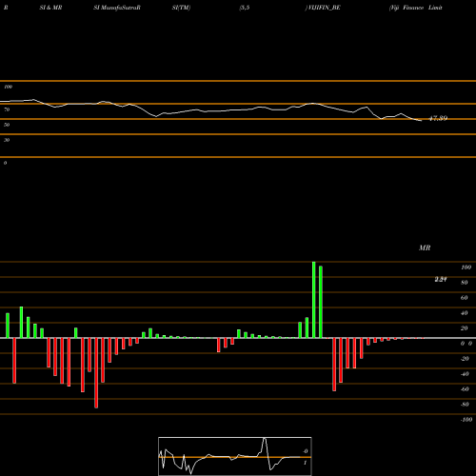Click the end point of the RSI line
Image resolution: width=476 pixels, height=476 pixels.
point(421,121)
